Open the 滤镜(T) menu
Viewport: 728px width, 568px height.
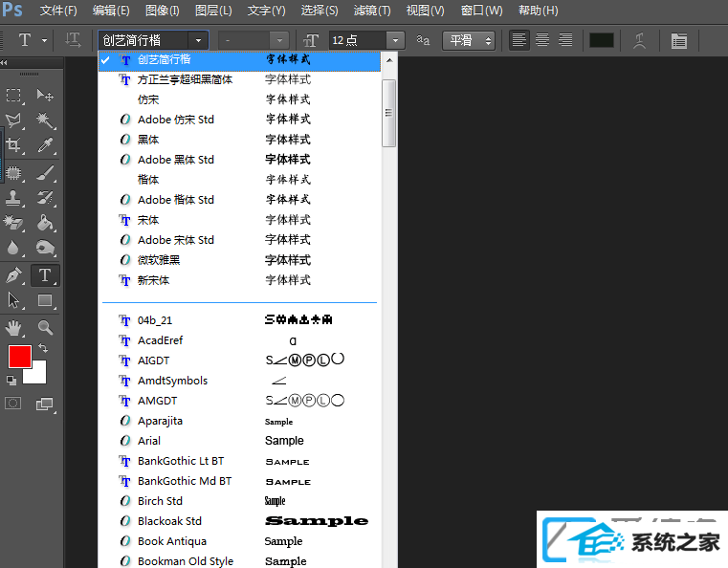point(372,11)
